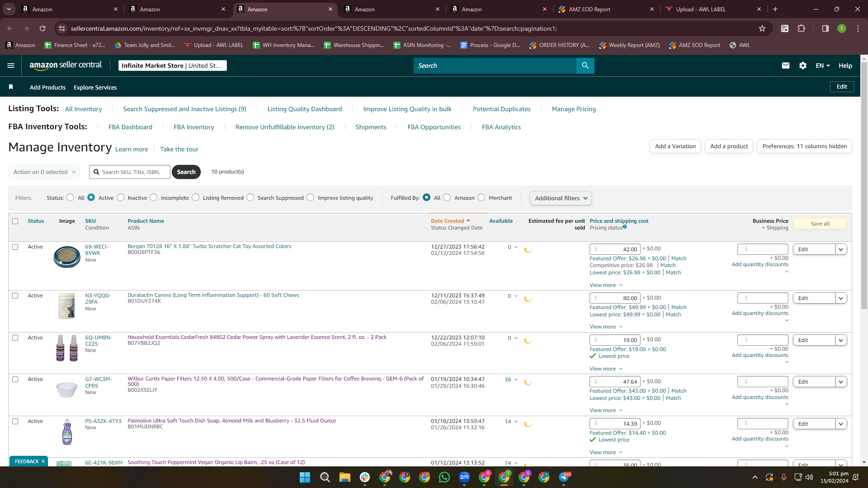868x488 pixels.
Task: Open Preferences: 11 columns hidden
Action: [805, 146]
